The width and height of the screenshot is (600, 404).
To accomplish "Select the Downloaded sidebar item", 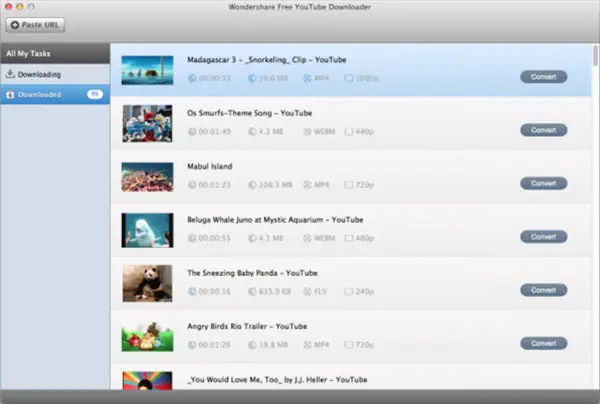I will (55, 94).
